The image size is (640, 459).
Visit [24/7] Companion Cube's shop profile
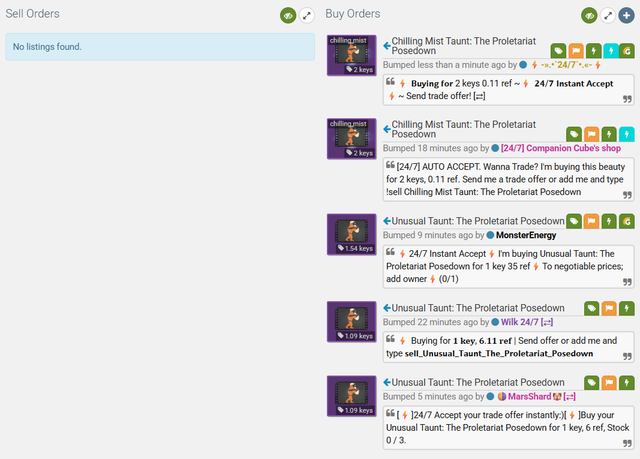pyautogui.click(x=561, y=148)
